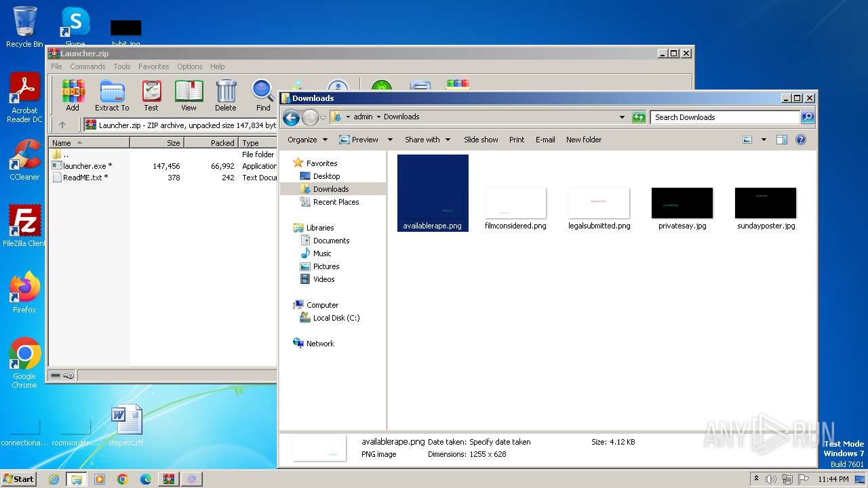Screen dimensions: 868x488
Task: Click the change view icon in Explorer
Action: [x=747, y=140]
